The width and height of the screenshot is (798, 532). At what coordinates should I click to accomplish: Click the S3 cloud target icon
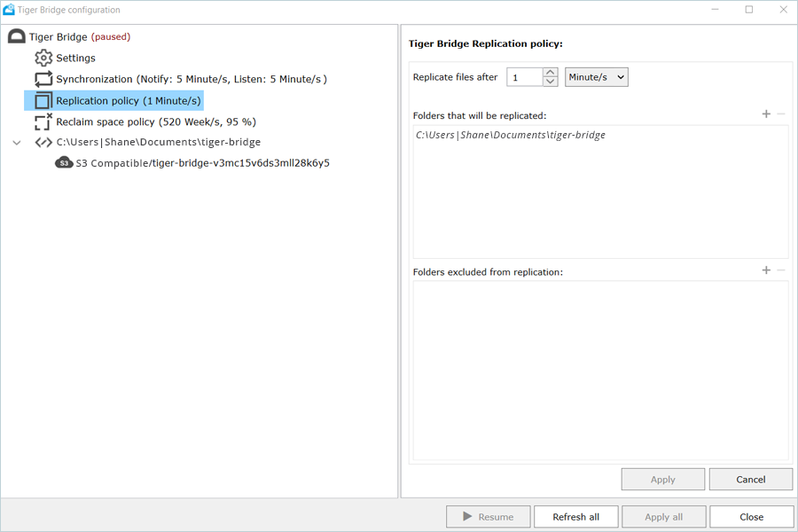tap(64, 163)
